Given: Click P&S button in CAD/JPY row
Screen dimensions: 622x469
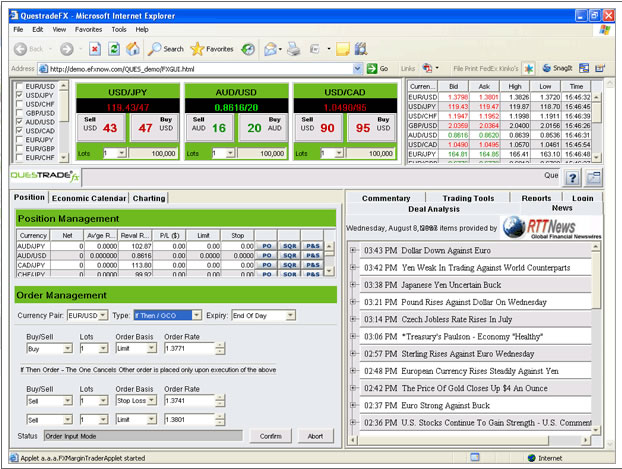Looking at the screenshot, I should (313, 265).
